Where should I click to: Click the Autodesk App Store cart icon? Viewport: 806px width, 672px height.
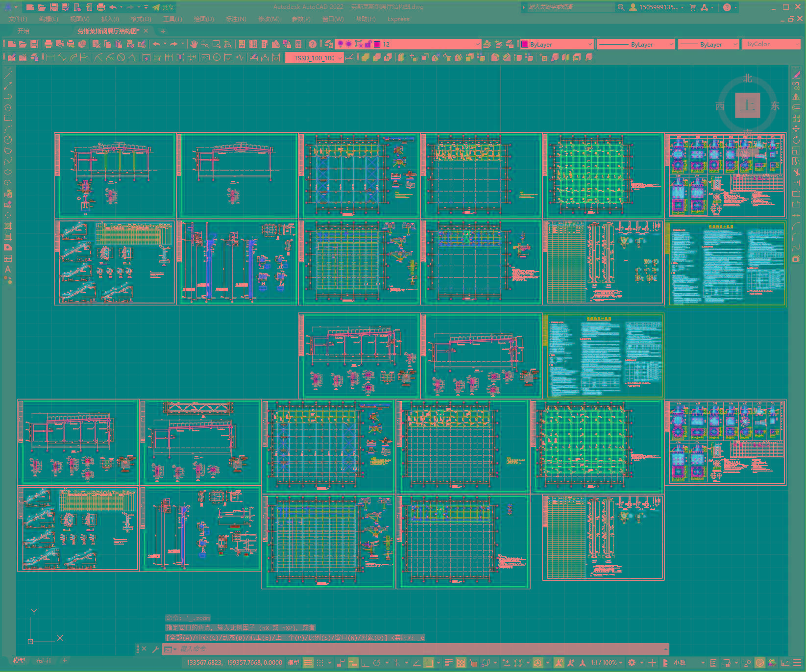click(x=693, y=7)
